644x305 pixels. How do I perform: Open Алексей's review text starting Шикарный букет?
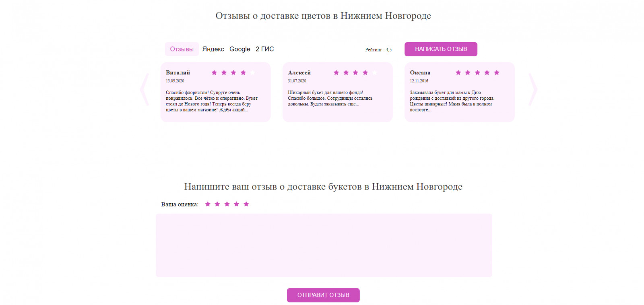[330, 98]
